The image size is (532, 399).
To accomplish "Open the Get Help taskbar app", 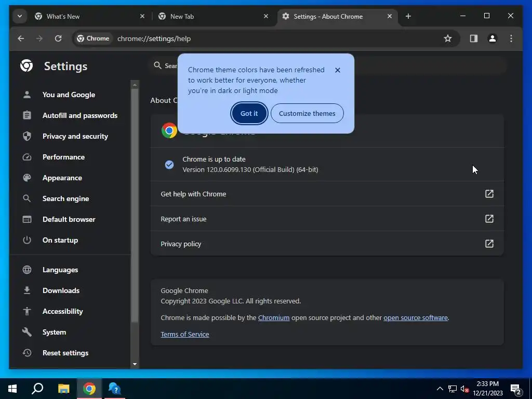I will (x=115, y=389).
